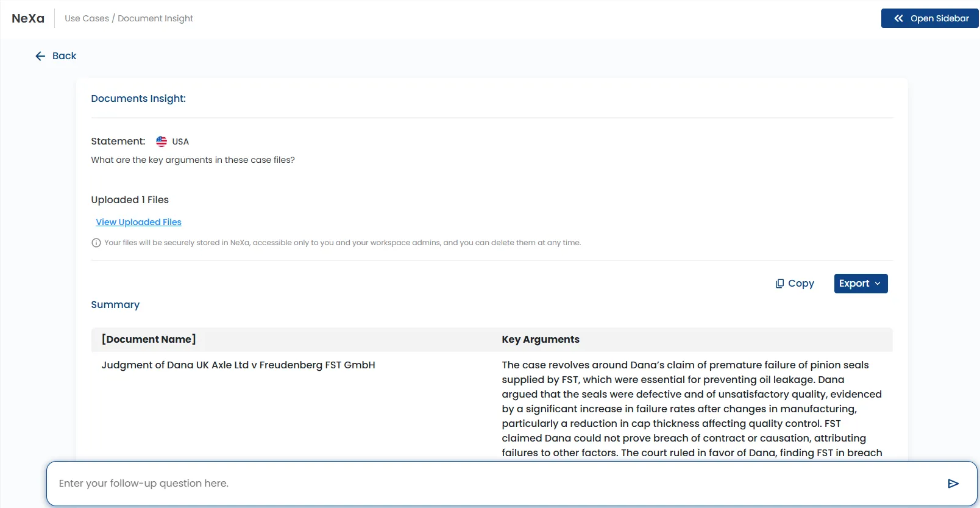The image size is (980, 508).
Task: Click Document Insight breadcrumb
Action: pyautogui.click(x=155, y=18)
